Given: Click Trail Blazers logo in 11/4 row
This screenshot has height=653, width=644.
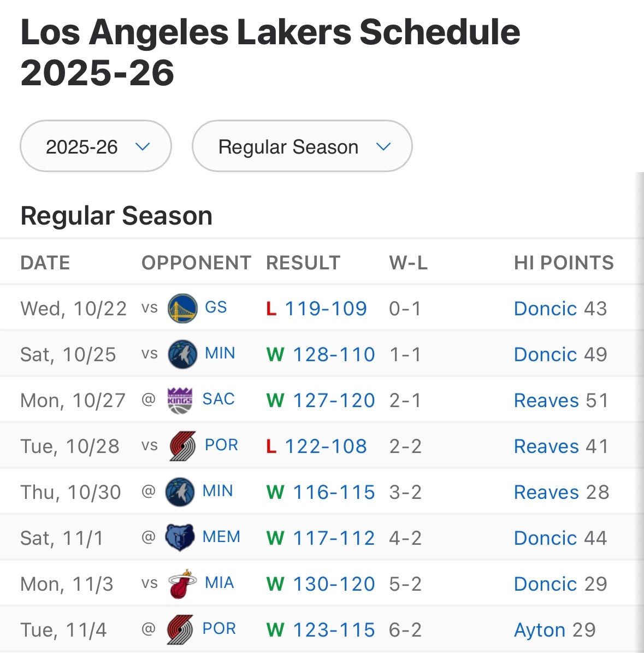Looking at the screenshot, I should [180, 630].
